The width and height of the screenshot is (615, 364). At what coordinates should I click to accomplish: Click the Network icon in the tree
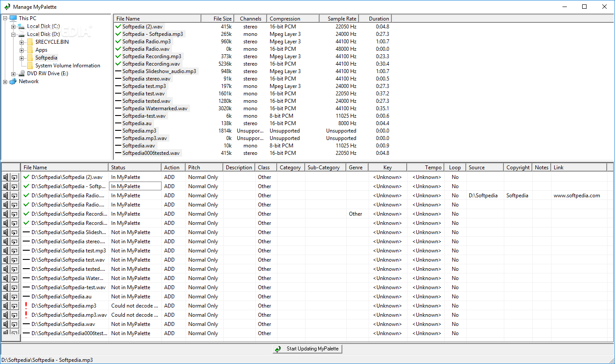click(x=13, y=81)
